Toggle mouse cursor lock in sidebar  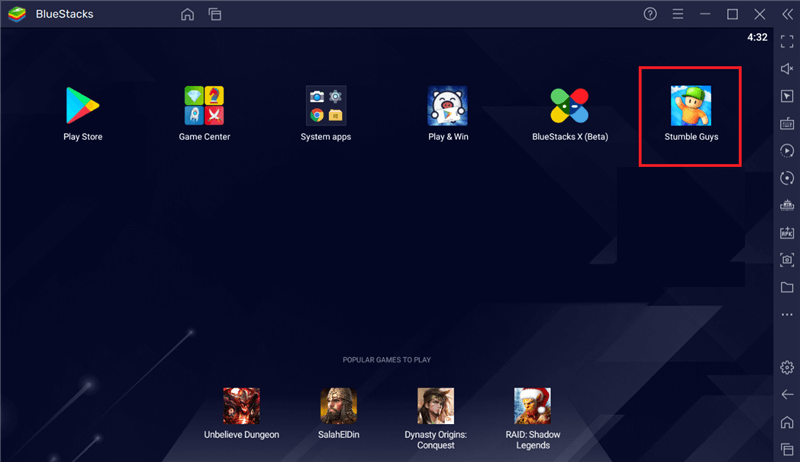coord(787,96)
